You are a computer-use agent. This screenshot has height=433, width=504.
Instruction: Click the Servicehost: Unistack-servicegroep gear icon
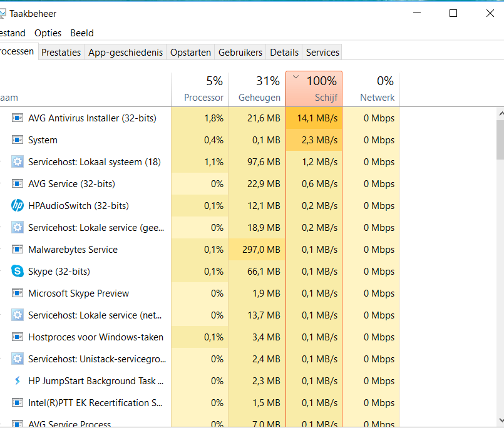coord(18,359)
